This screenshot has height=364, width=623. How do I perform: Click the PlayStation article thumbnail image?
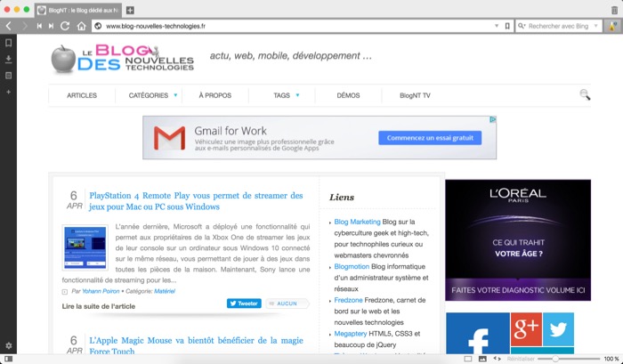pos(85,247)
